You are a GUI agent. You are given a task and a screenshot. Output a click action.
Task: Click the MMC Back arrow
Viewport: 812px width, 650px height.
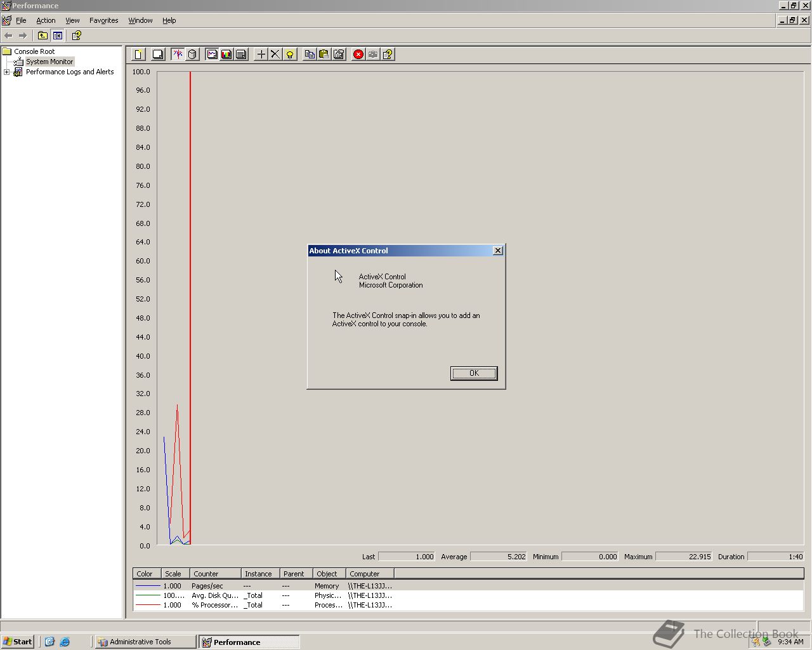coord(8,36)
